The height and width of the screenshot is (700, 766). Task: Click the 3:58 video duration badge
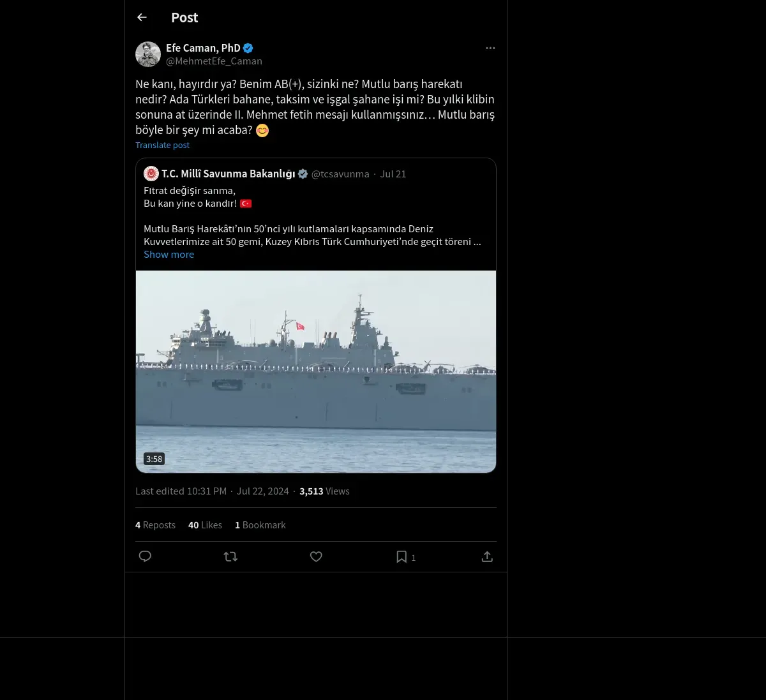[x=154, y=459]
